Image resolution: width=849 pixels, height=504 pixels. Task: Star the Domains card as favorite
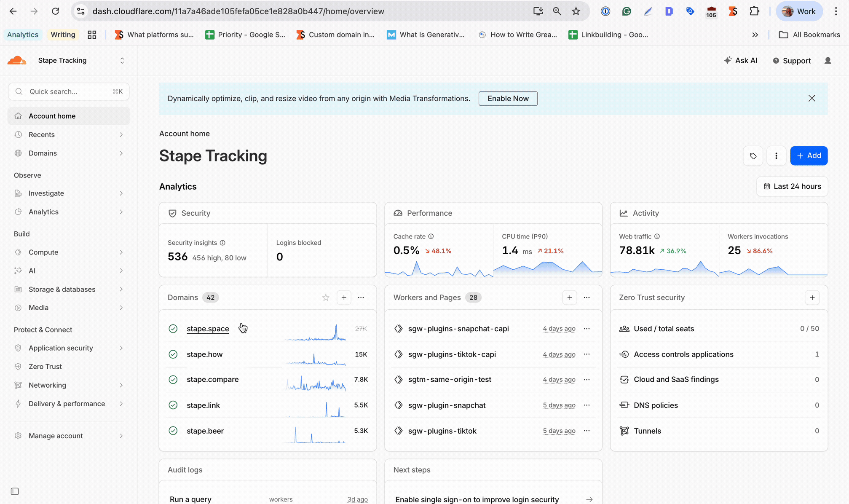[x=326, y=298]
